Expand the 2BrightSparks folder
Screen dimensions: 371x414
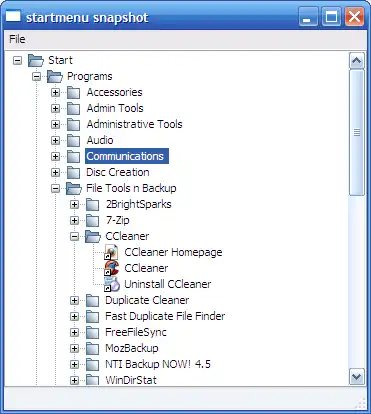(74, 204)
